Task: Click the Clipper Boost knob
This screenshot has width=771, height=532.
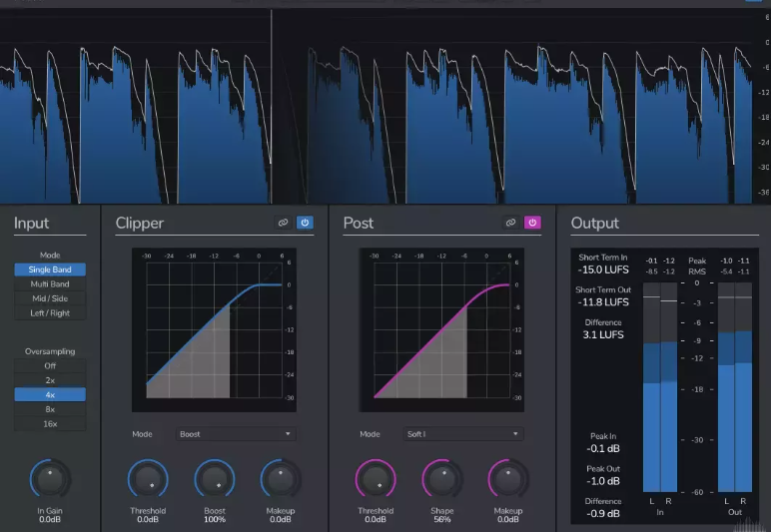Action: click(x=215, y=480)
